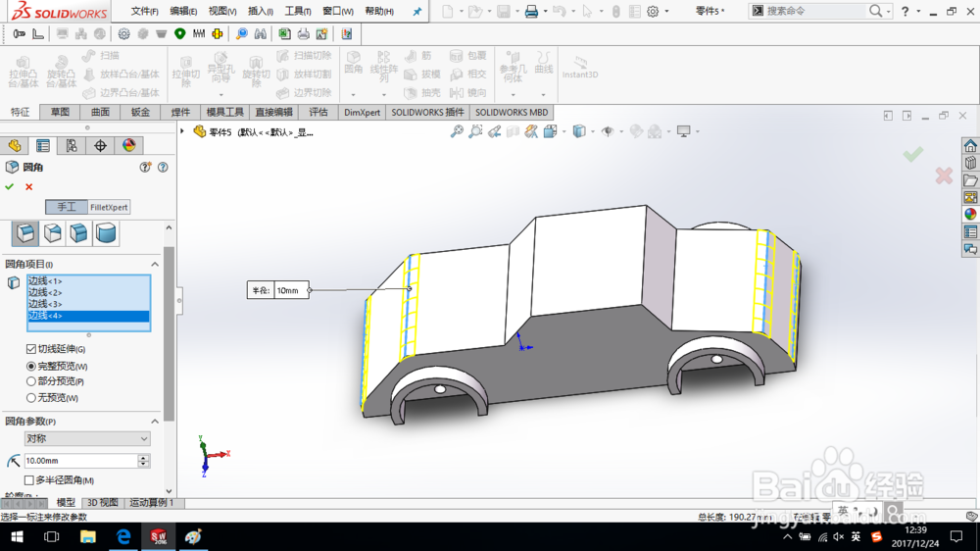
Task: Click the search commands box
Action: pyautogui.click(x=817, y=11)
